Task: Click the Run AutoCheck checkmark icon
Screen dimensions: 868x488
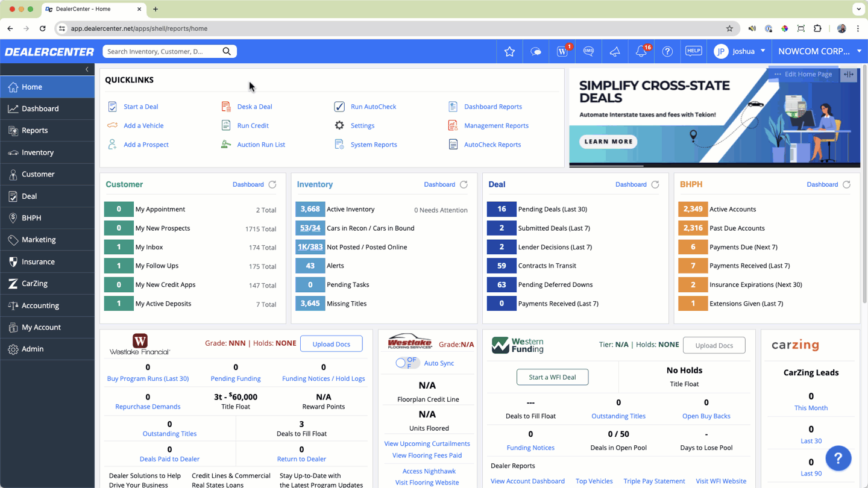Action: 339,107
